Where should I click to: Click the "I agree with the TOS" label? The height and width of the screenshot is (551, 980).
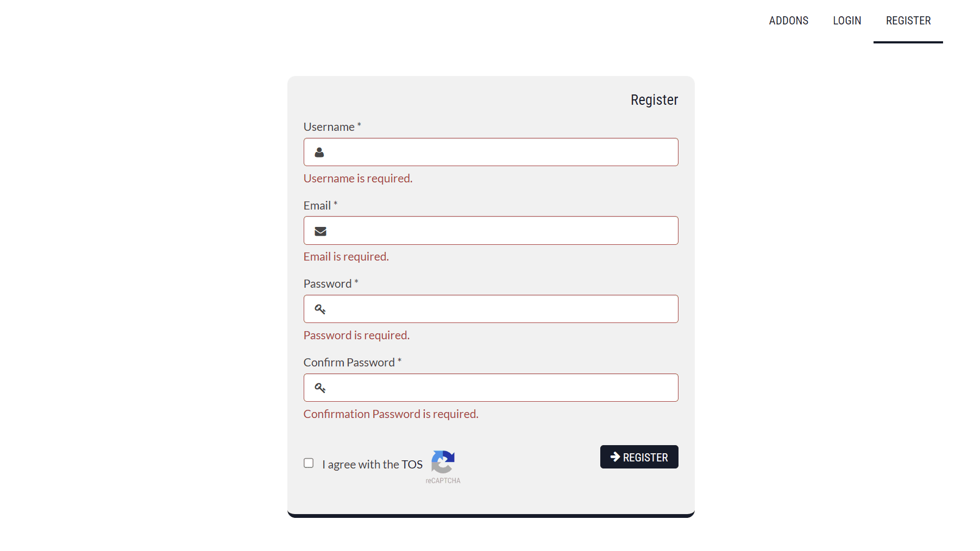[372, 465]
